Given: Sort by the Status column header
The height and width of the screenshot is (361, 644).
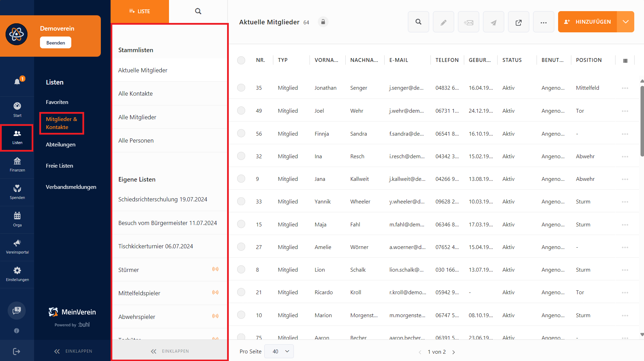Looking at the screenshot, I should [x=512, y=60].
